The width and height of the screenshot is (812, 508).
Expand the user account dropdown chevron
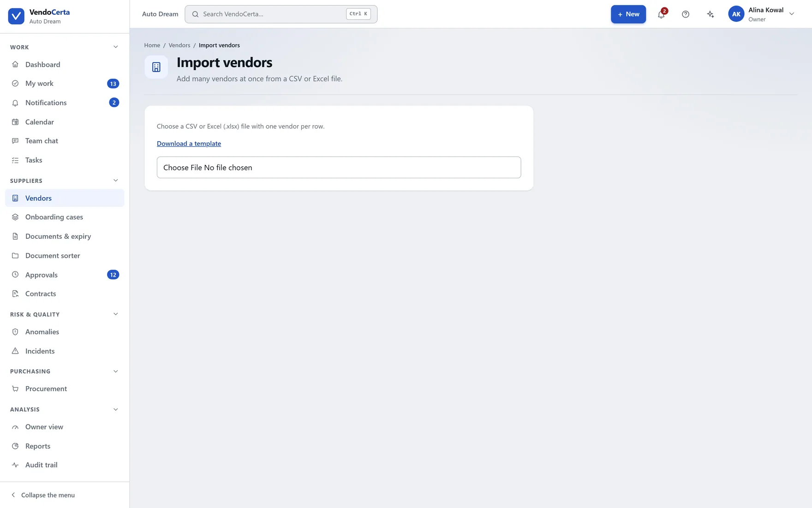[792, 14]
